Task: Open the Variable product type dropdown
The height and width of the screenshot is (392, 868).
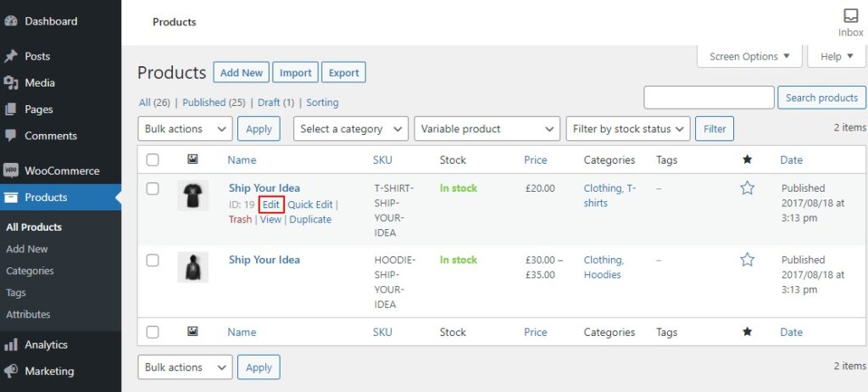Action: click(x=487, y=129)
